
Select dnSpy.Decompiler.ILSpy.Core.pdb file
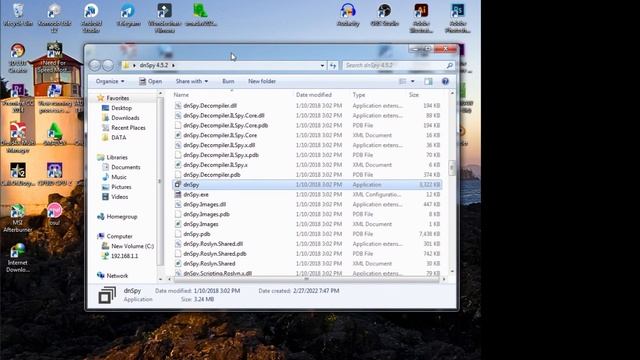click(225, 125)
